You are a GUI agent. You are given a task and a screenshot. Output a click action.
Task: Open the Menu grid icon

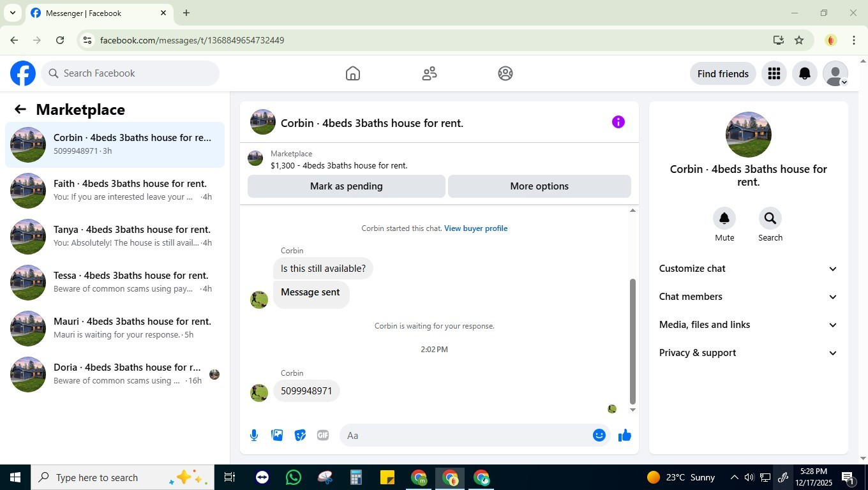point(774,73)
